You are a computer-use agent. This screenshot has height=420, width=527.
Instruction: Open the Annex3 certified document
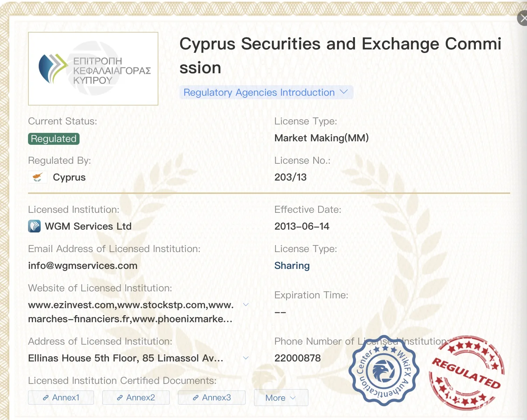pos(212,398)
